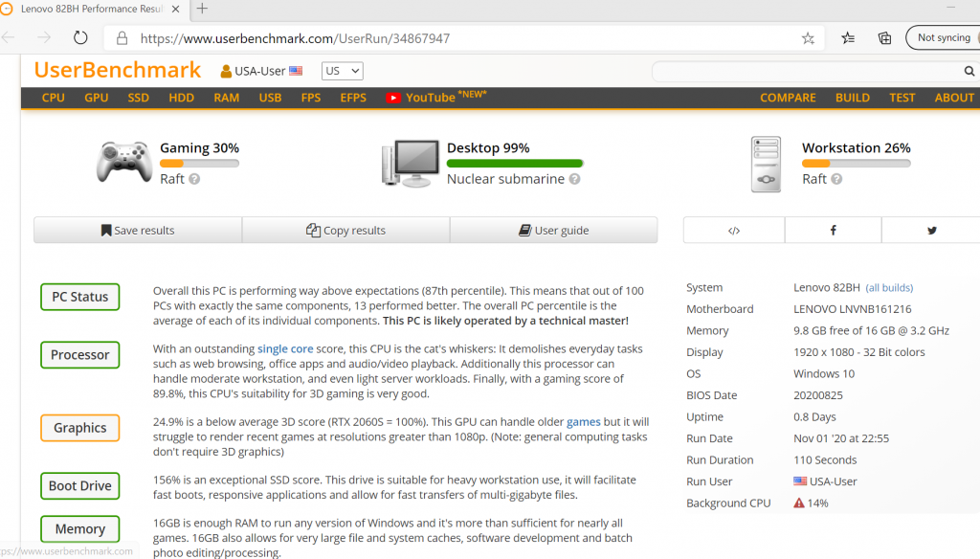Go to the BUILD page

(x=853, y=98)
